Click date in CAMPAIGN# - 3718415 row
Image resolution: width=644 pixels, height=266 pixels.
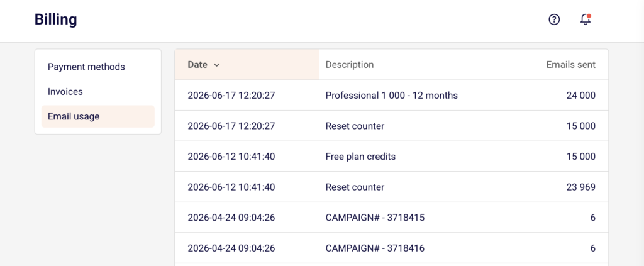(x=231, y=218)
